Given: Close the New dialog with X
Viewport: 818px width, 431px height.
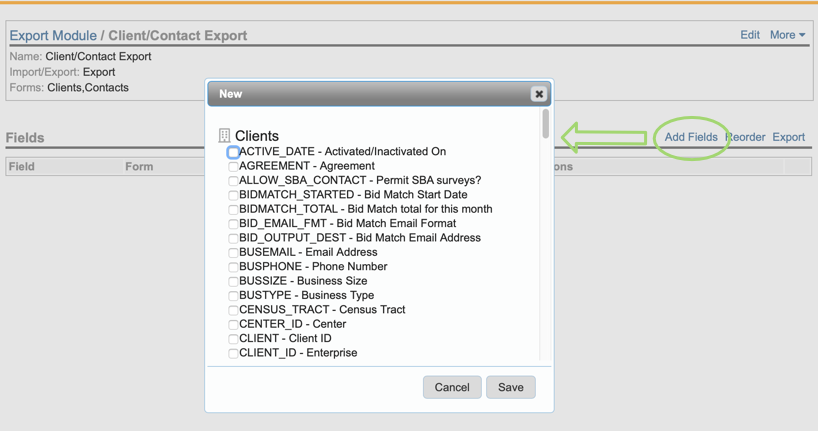Looking at the screenshot, I should pos(538,94).
